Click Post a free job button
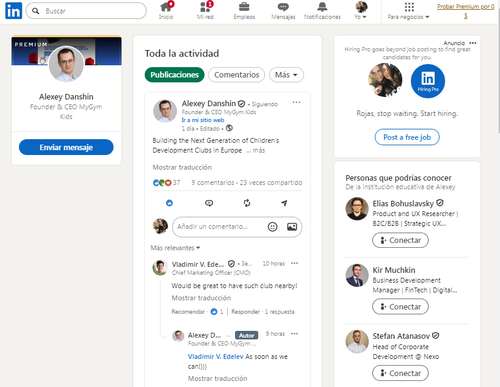Viewport: 500px width, 387px height. (407, 137)
